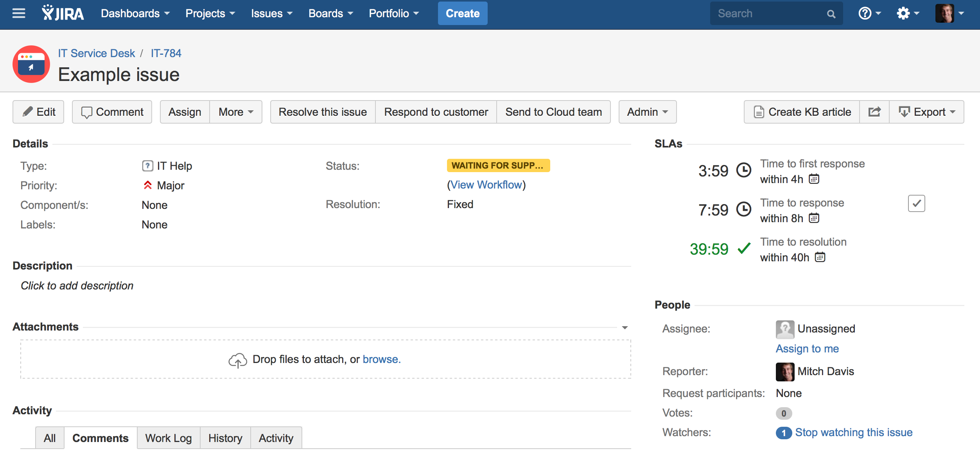
Task: Click the Create button
Action: click(x=463, y=13)
